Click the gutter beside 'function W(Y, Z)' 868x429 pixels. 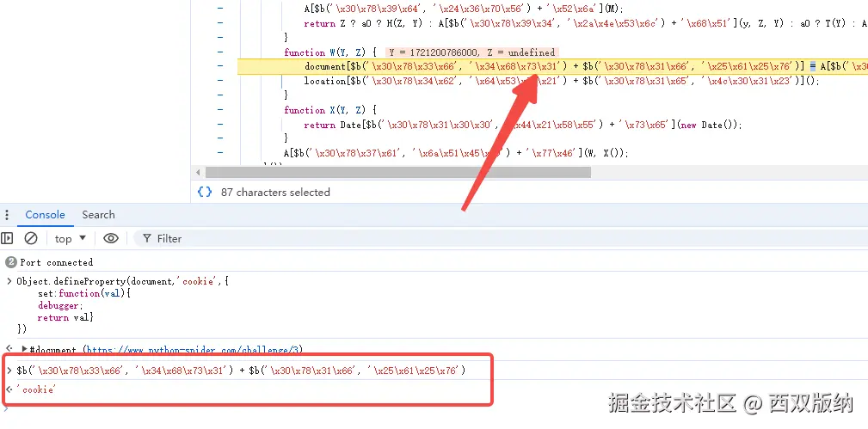coord(220,52)
